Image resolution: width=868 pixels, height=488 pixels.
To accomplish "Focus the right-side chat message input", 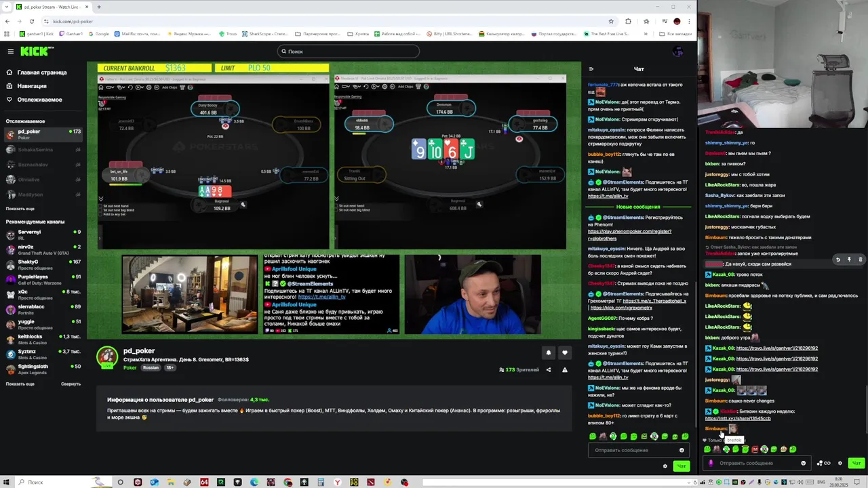I will point(758,464).
